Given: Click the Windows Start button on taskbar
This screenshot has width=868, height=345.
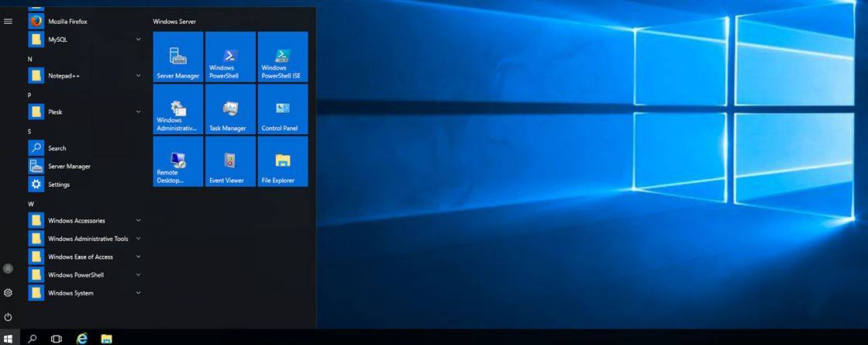Looking at the screenshot, I should tap(8, 339).
